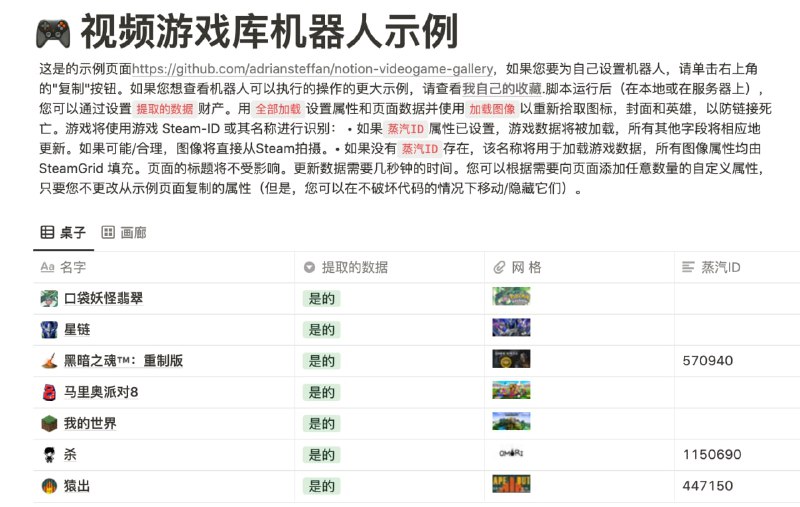Open the 我的世界 page
Screen dimensions: 800x507
(x=90, y=423)
